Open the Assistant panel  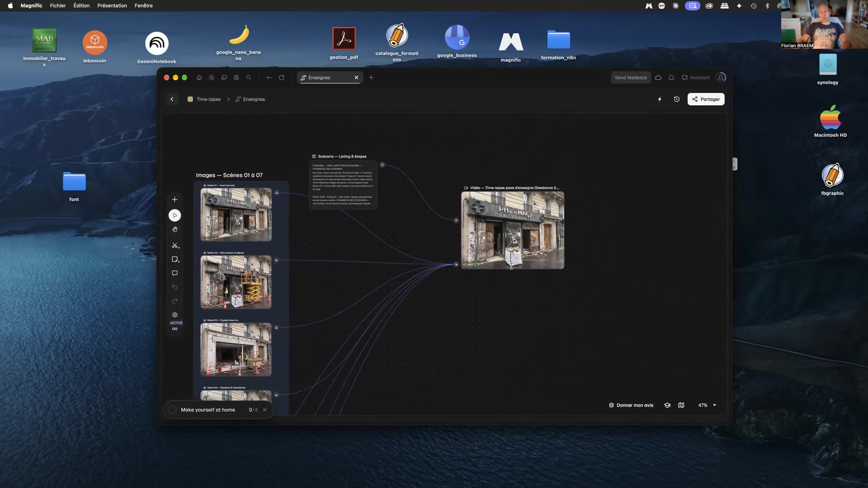pyautogui.click(x=695, y=78)
